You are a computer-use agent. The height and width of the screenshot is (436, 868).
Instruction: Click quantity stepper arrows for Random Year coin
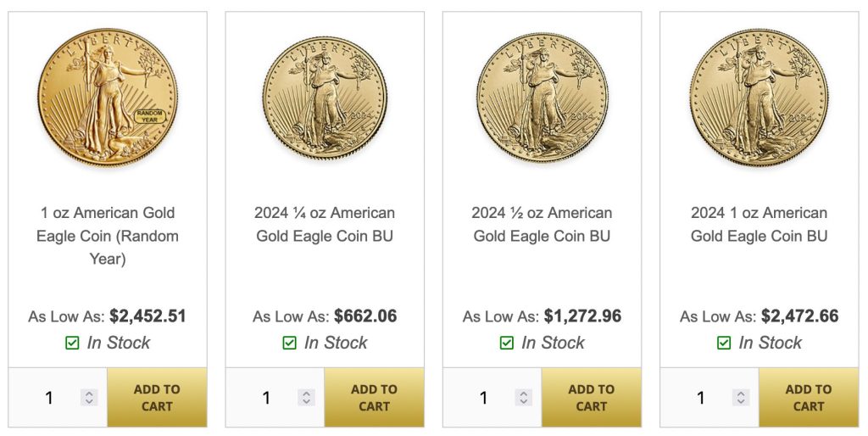(x=89, y=398)
